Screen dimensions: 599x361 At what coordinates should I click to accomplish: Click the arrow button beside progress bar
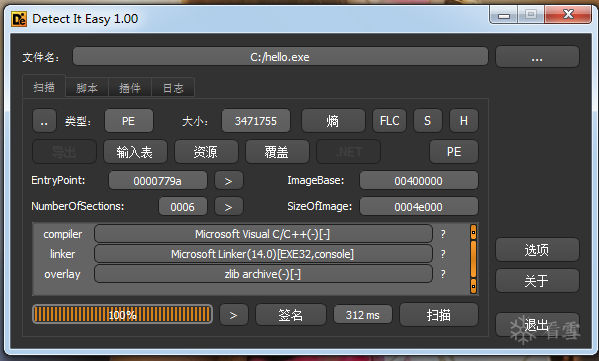[233, 315]
